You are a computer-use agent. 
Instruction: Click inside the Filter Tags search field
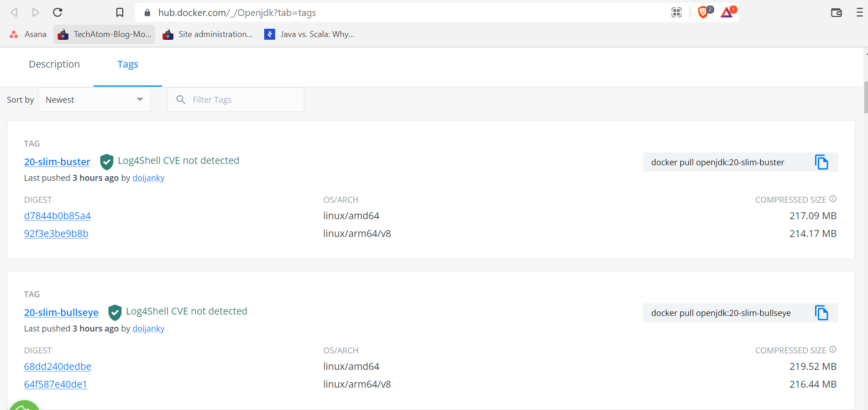(x=242, y=100)
